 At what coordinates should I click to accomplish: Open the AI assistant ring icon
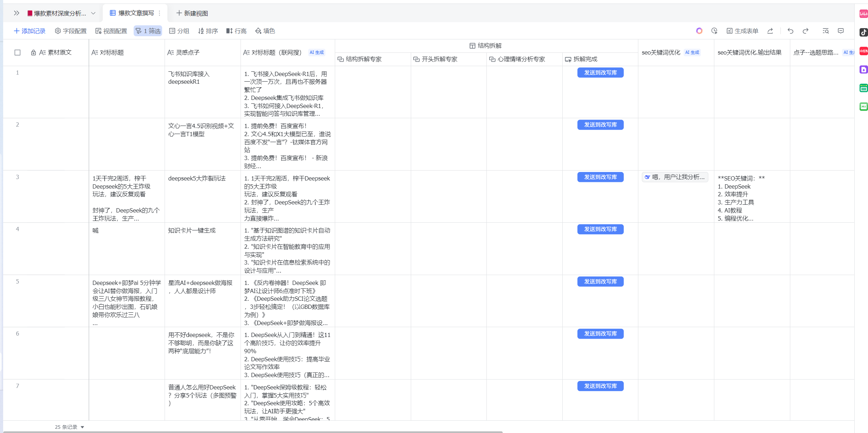pyautogui.click(x=699, y=31)
